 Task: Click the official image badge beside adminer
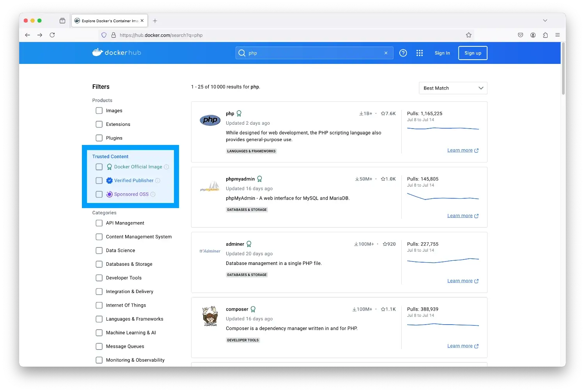point(249,244)
